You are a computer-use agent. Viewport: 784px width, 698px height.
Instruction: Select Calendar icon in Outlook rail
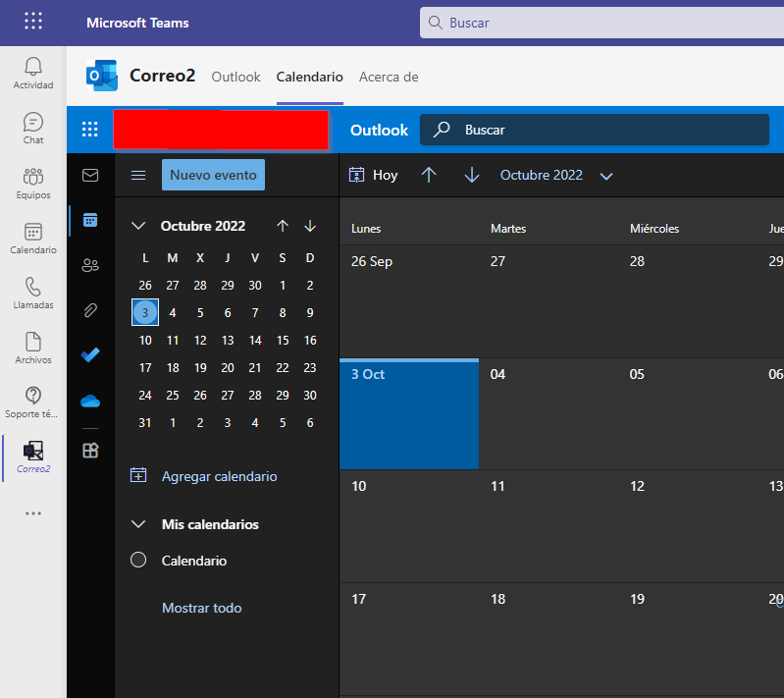[90, 220]
